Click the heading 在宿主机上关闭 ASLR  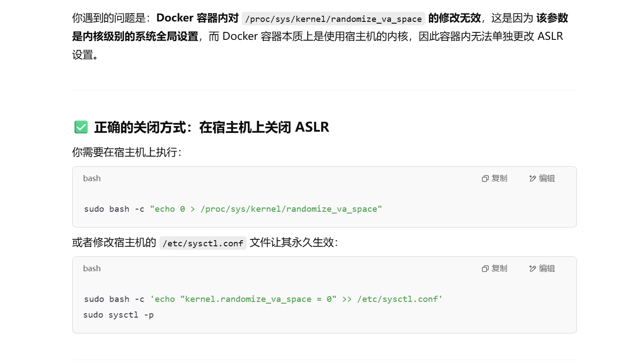264,127
